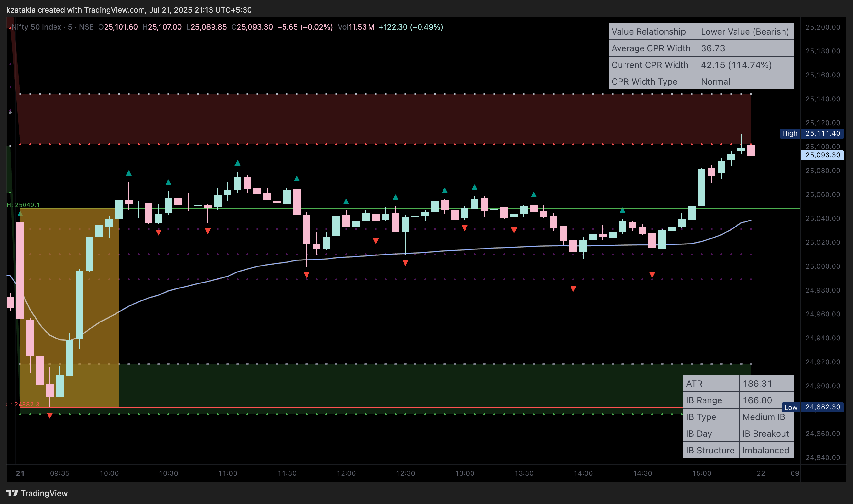Screen dimensions: 853x504
Task: Click the 42.15 (114.74%) value cell
Action: click(x=746, y=65)
